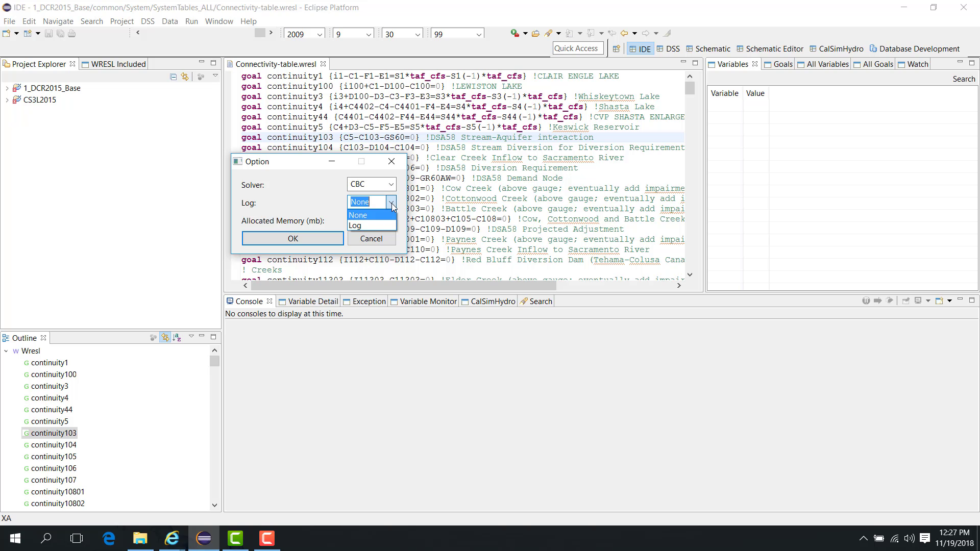This screenshot has height=551, width=980.
Task: Click the Save All toolbar icon
Action: coord(60,34)
